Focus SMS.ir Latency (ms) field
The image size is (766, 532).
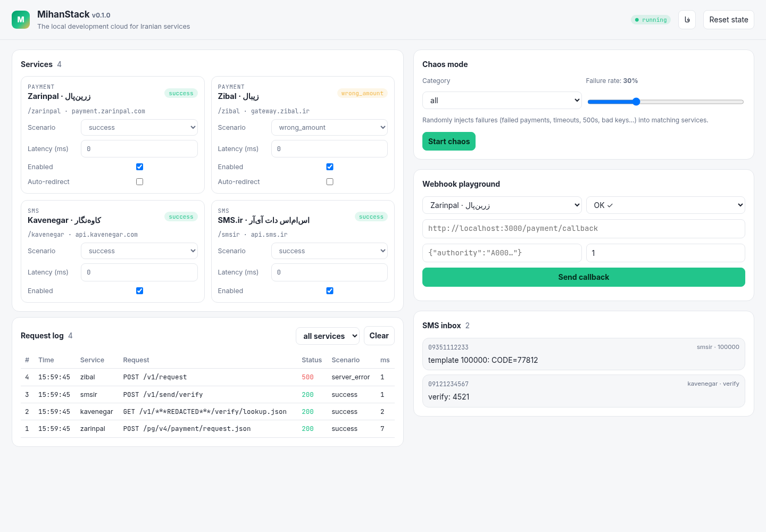[329, 272]
